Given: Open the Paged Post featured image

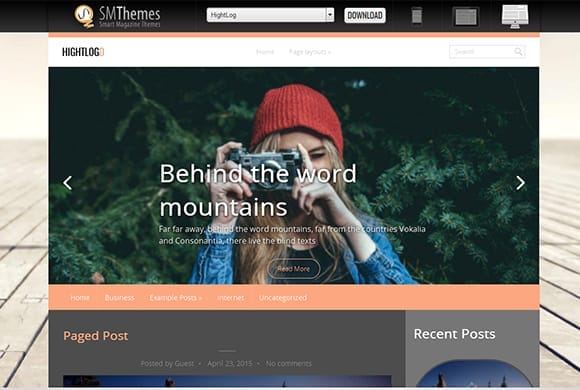Looking at the screenshot, I should pos(227,381).
